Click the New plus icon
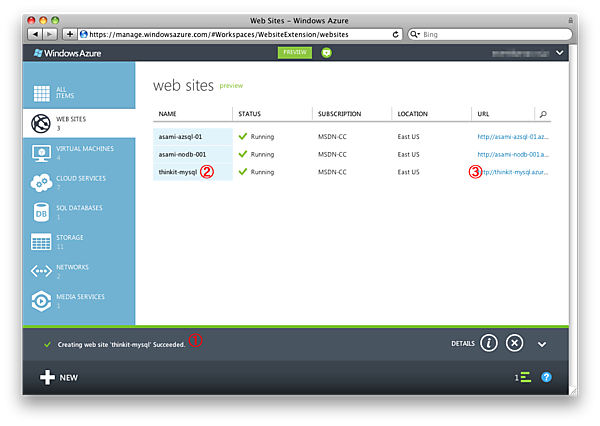600x426 pixels. (x=47, y=377)
